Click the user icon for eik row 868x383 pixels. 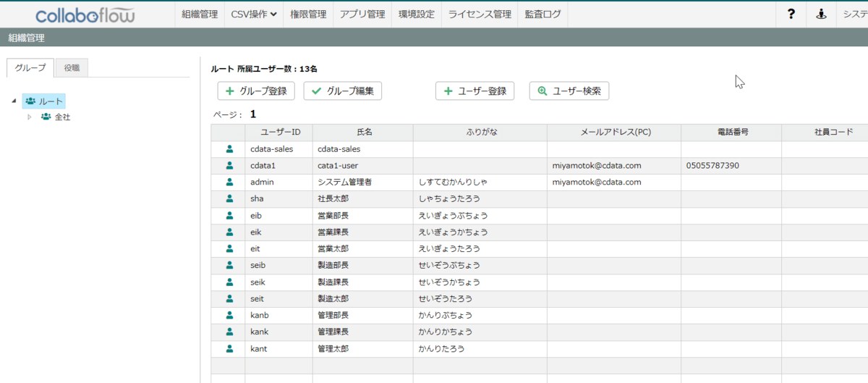229,232
